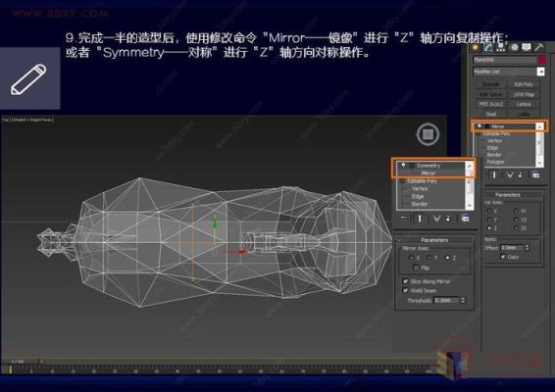555x392 pixels.
Task: Select X under Symmetry Mirror Axis
Action: (x=411, y=258)
